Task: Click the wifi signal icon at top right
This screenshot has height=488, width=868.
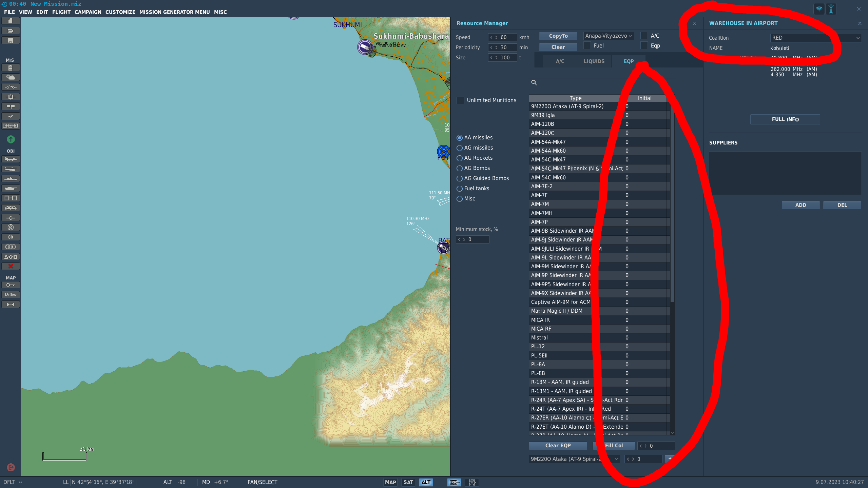Action: pyautogui.click(x=819, y=9)
